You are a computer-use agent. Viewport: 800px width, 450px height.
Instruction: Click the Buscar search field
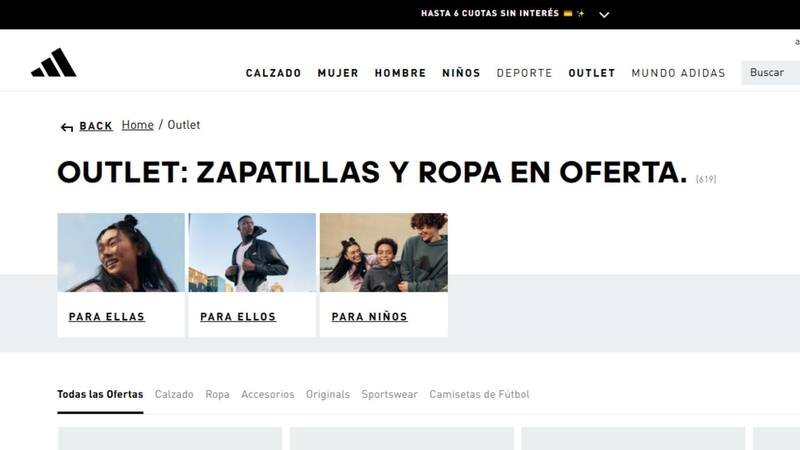(769, 73)
